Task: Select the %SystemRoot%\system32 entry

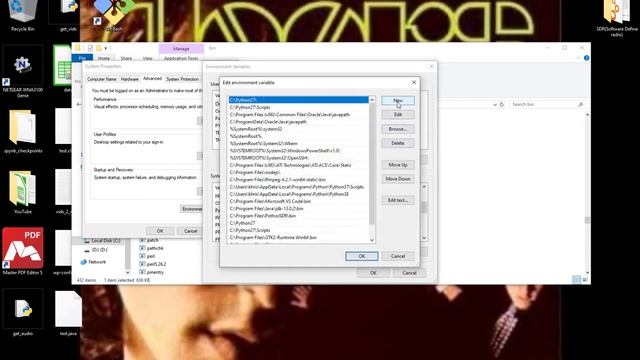Action: click(298, 129)
